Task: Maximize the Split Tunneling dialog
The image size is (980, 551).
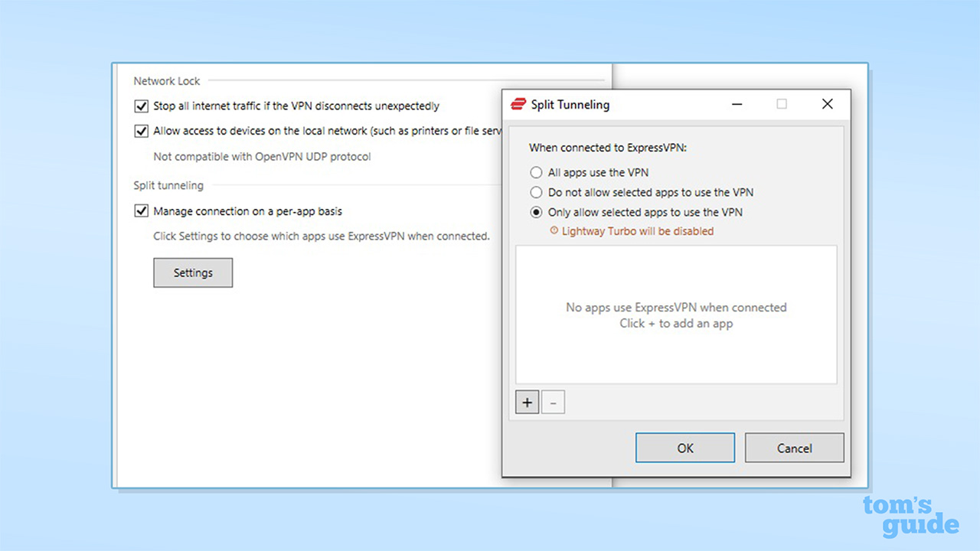Action: pos(782,104)
